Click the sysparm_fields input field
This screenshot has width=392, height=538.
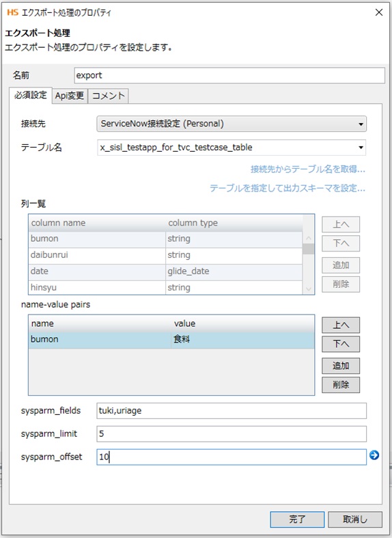coord(232,411)
